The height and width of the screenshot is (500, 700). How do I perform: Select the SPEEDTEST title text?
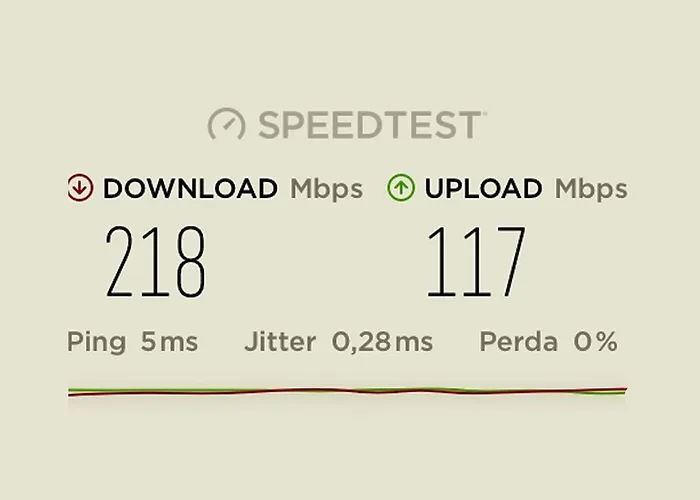[370, 125]
